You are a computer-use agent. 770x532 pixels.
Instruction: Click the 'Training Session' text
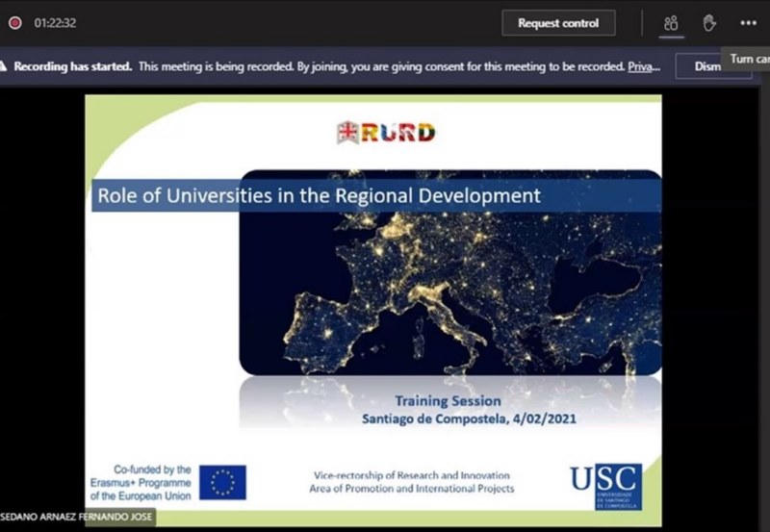click(449, 401)
